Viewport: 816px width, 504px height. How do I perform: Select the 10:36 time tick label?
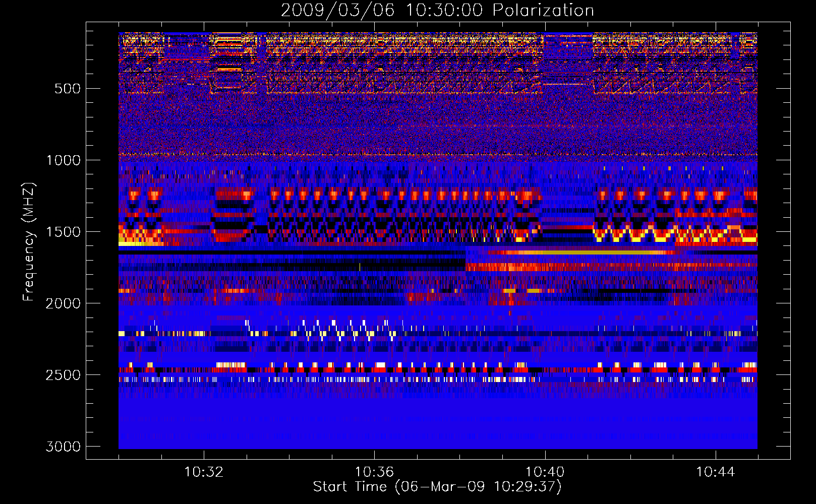(x=374, y=472)
